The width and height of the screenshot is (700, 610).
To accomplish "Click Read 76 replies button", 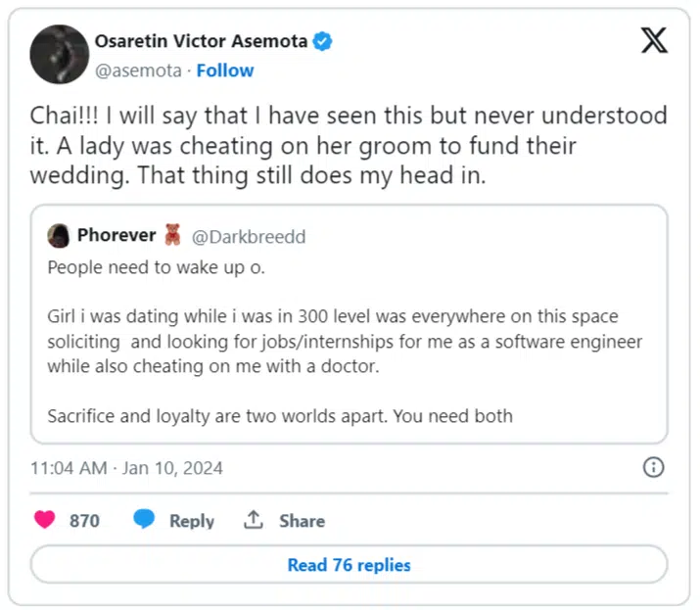I will 349,565.
